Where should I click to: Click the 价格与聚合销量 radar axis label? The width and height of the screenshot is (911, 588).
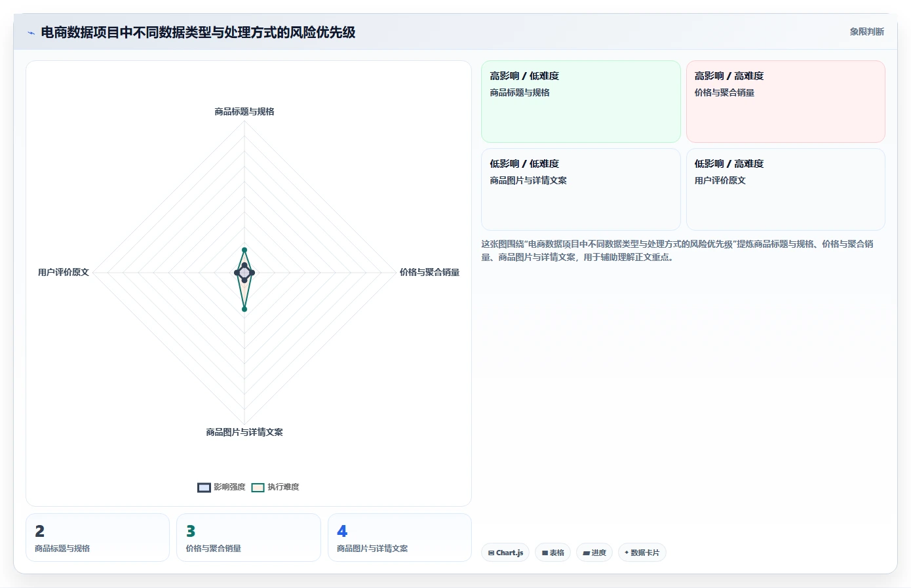point(429,272)
